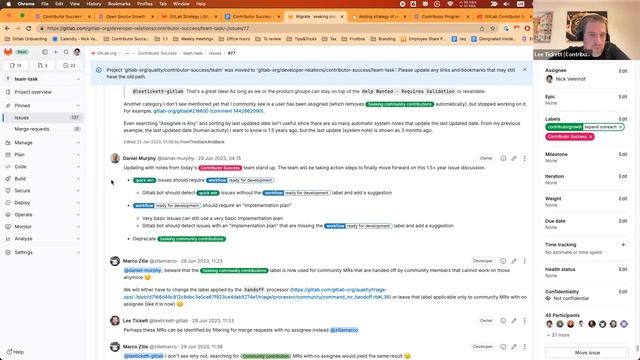
Task: Edit the Confidentiality setting
Action: [x=622, y=291]
